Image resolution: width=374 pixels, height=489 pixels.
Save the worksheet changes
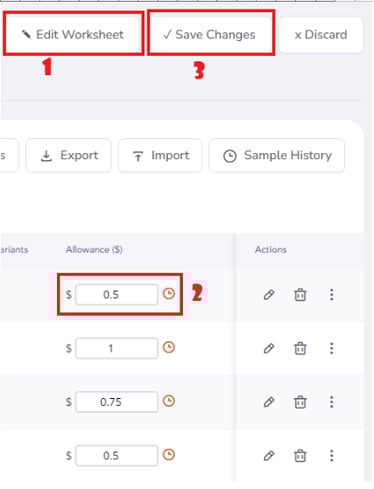(x=211, y=34)
